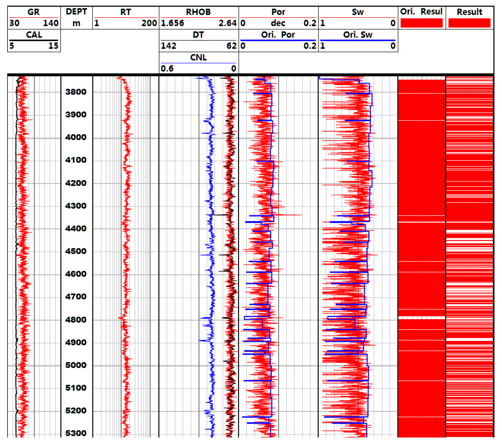Click the Sw track header label
Viewport: 502px width, 448px height.
point(358,12)
